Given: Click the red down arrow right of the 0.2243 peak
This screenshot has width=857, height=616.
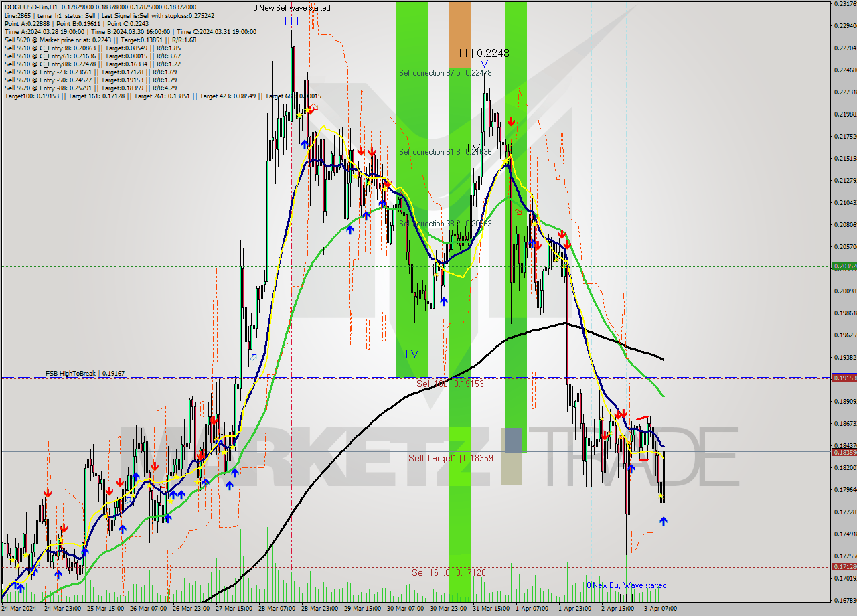Looking at the screenshot, I should [x=511, y=122].
